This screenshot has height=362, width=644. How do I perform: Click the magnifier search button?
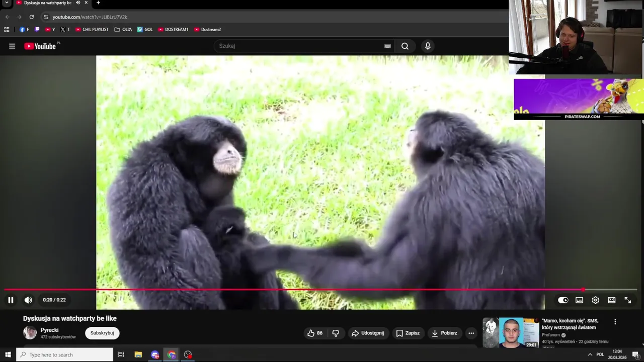coord(405,46)
